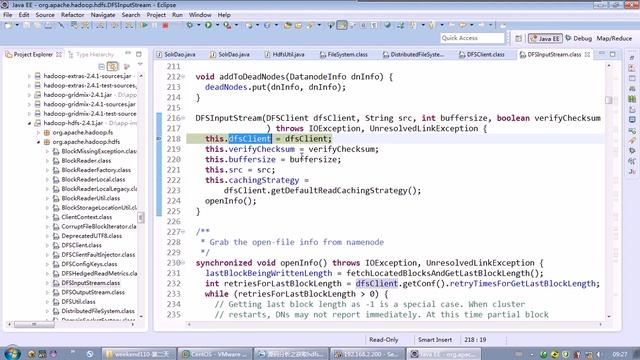The height and width of the screenshot is (360, 640).
Task: Click the New file toolbar icon
Action: 8,25
